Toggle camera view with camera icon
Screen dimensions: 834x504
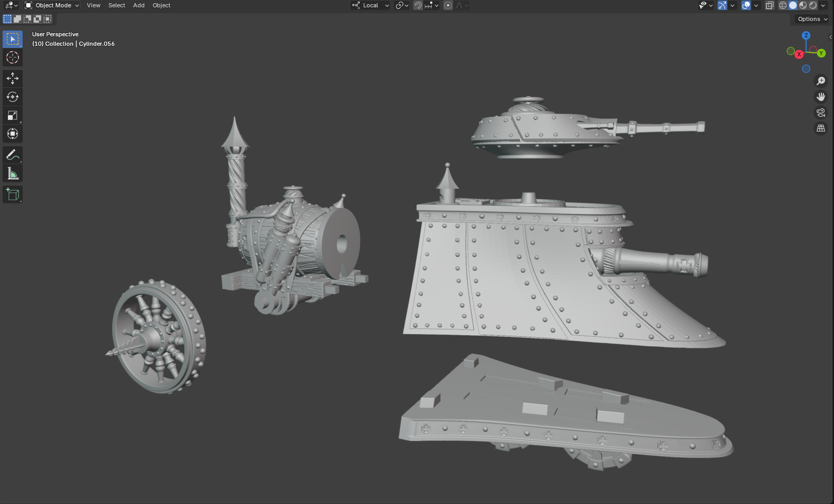tap(821, 113)
